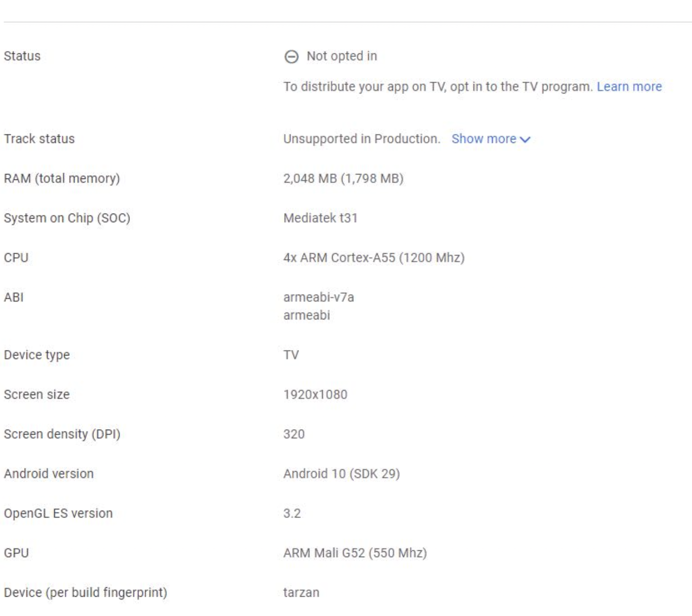This screenshot has height=616, width=692.
Task: Click the Track status row label
Action: click(x=40, y=139)
